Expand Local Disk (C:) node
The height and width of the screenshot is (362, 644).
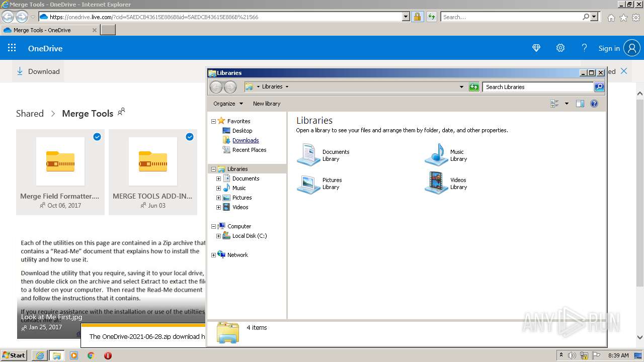218,236
